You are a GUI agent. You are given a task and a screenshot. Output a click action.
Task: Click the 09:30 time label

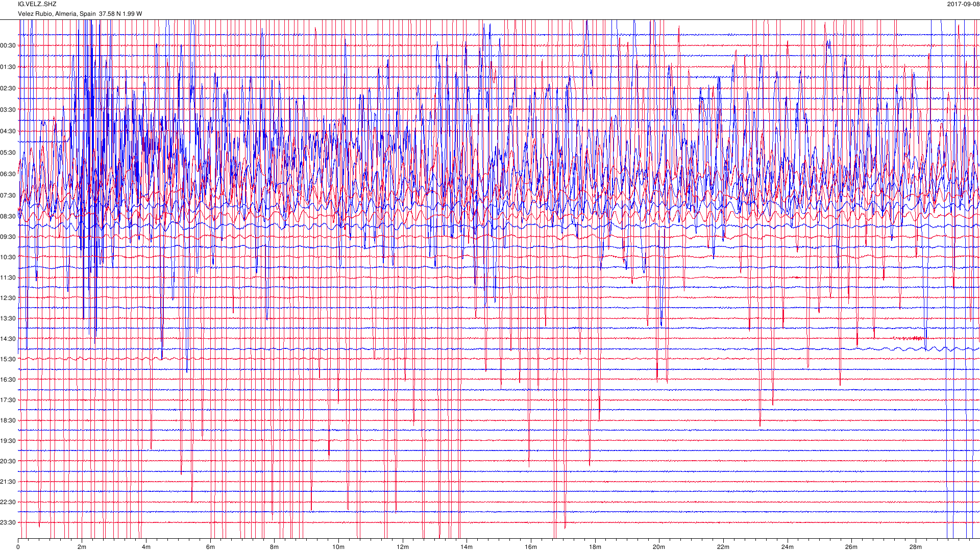(8, 237)
